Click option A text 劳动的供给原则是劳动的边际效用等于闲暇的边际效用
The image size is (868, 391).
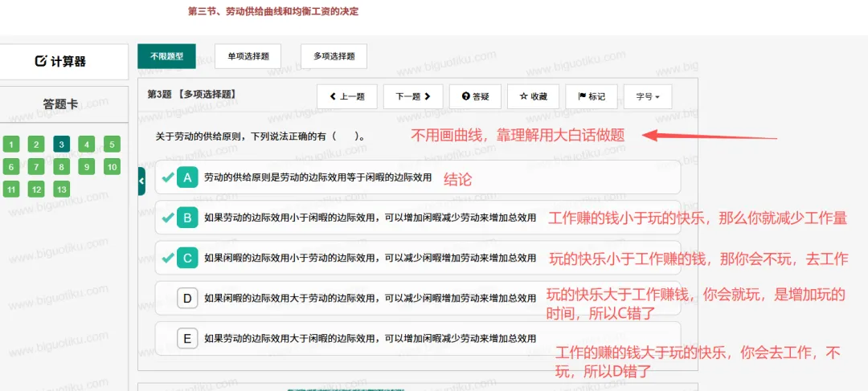[317, 177]
